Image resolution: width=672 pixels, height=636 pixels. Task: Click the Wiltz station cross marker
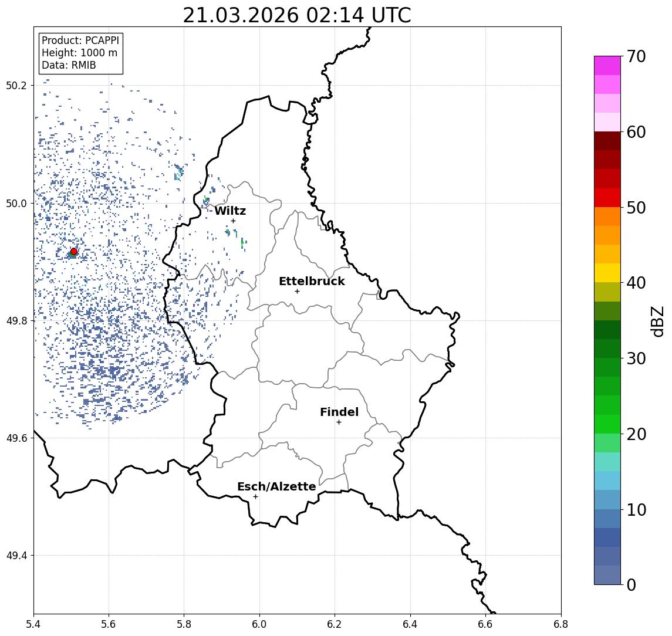(x=233, y=221)
